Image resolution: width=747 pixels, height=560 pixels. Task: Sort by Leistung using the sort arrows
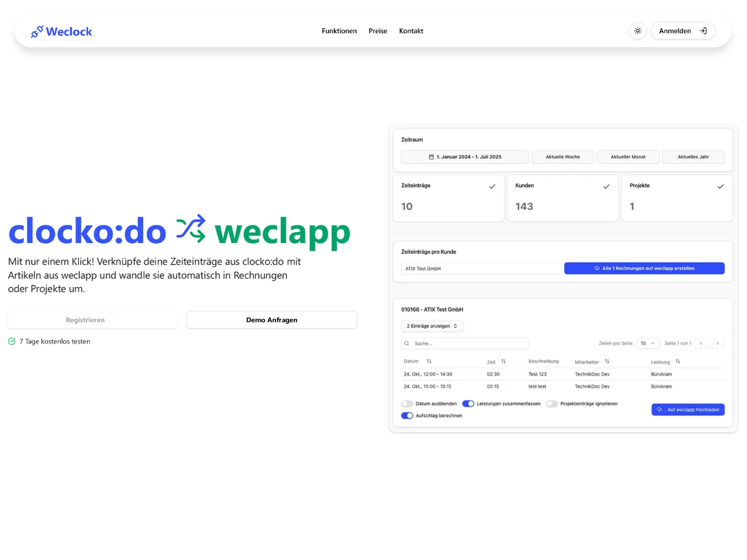677,361
